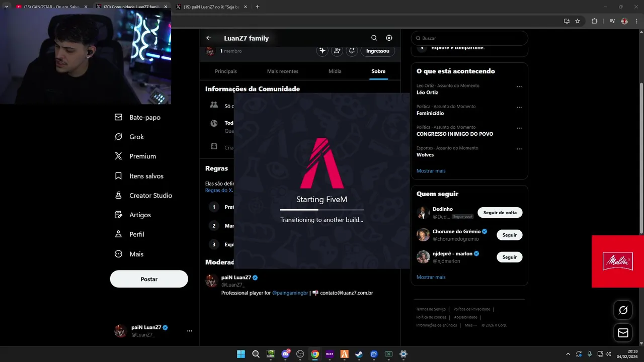Screen dimensions: 644x362
Task: Open Termos de Serviço footer link
Action: click(431, 309)
